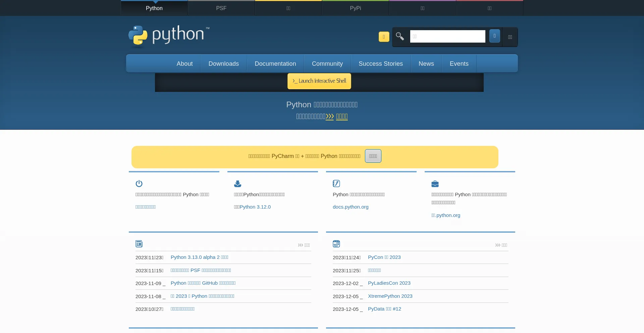Click the >>> more link above news list
The image size is (644, 333).
coord(304,245)
